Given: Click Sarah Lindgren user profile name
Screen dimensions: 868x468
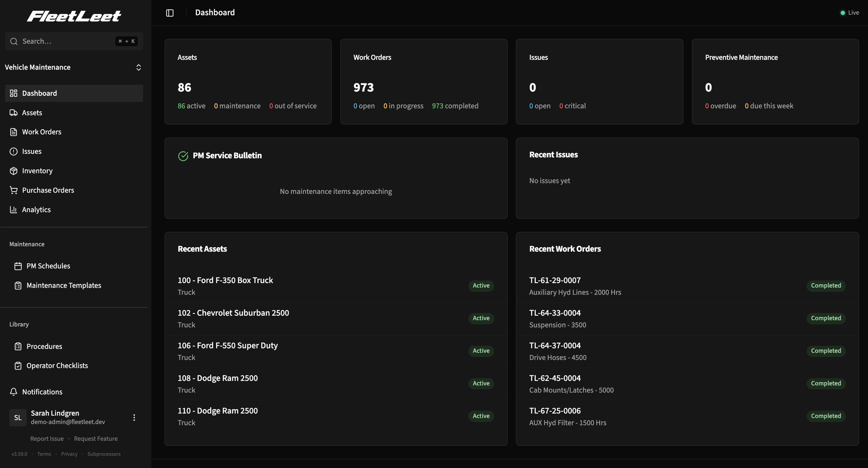Looking at the screenshot, I should pos(55,413).
